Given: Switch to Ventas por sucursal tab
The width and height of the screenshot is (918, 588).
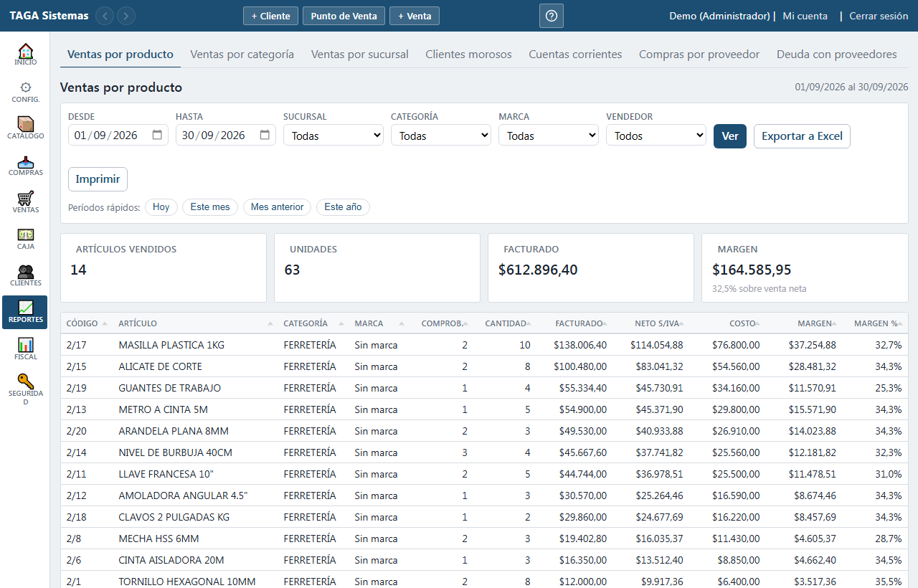Looking at the screenshot, I should (360, 54).
